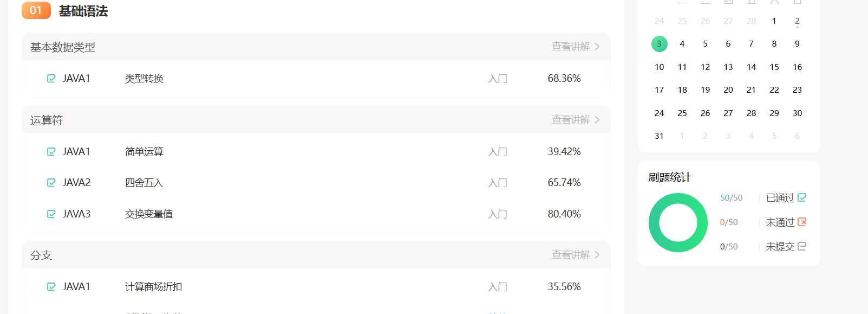Click the 68.36% pass rate value
Screen dimensions: 868x314
click(x=564, y=78)
